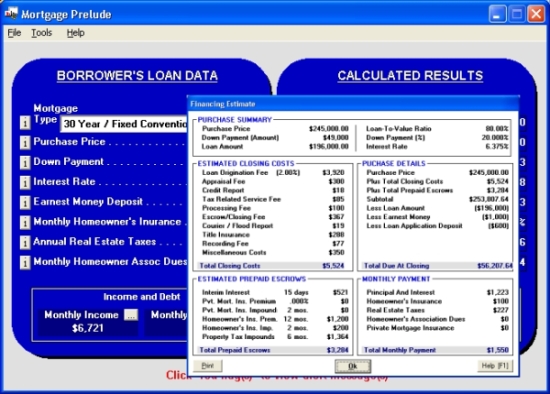Click info icon beside Monthly Homeowner Assoc Dues

[x=25, y=262]
